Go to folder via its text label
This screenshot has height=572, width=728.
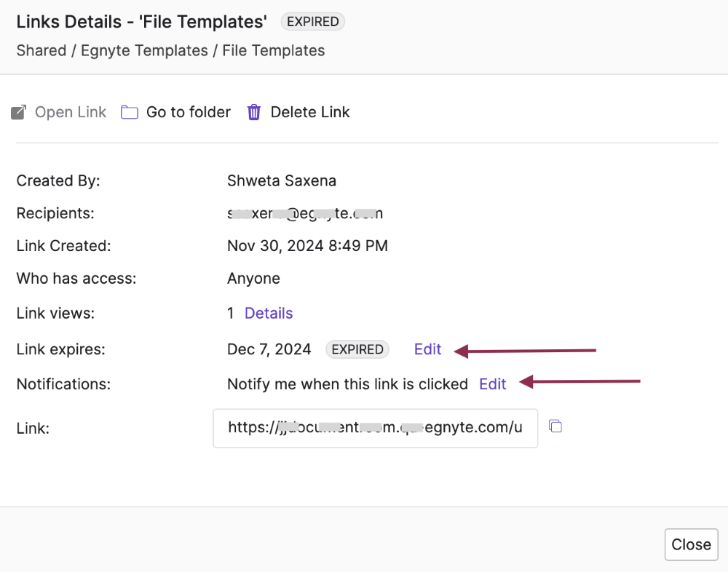(189, 112)
